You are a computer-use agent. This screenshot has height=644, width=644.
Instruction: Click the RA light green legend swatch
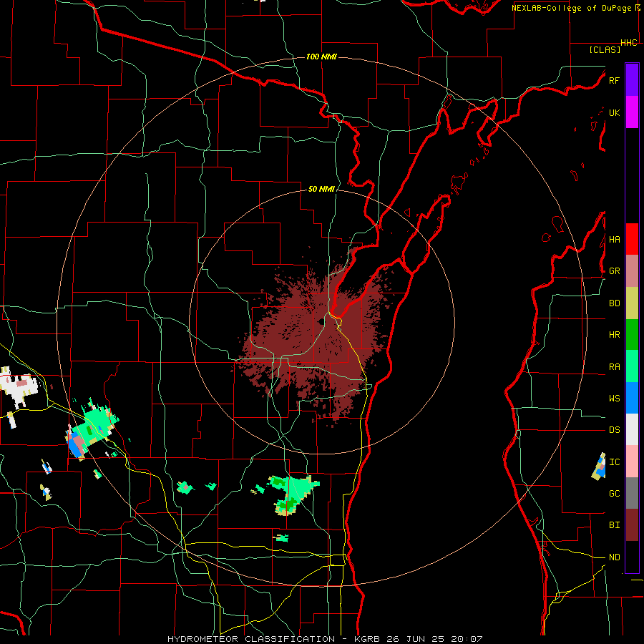pos(632,366)
